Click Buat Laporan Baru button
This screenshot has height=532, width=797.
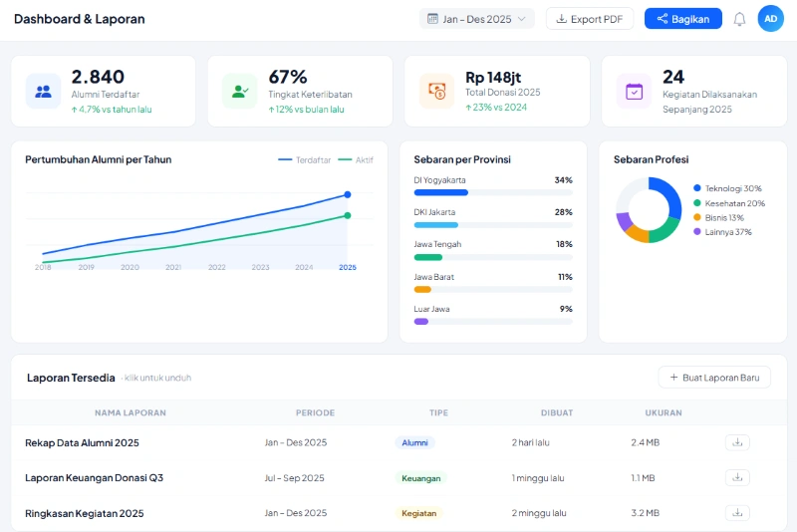click(x=713, y=378)
